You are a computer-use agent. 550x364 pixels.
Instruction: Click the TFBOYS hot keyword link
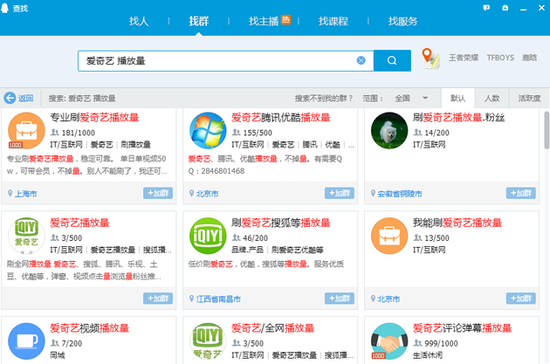(500, 58)
